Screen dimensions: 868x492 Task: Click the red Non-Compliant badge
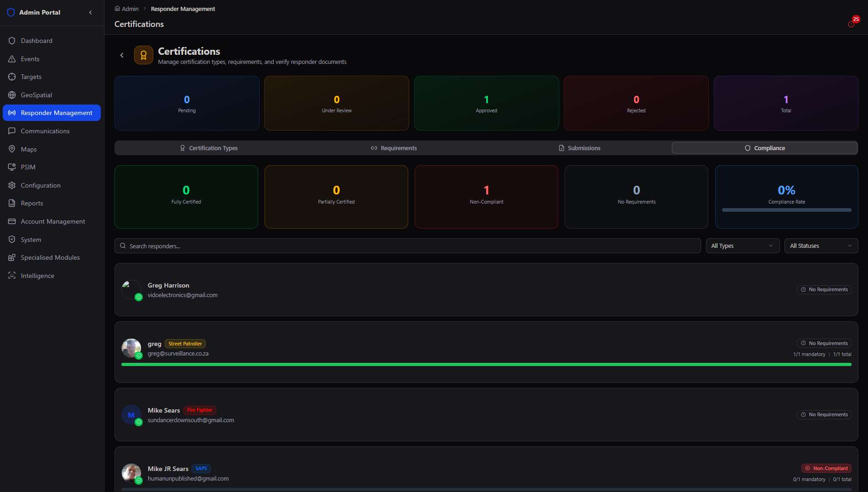826,468
